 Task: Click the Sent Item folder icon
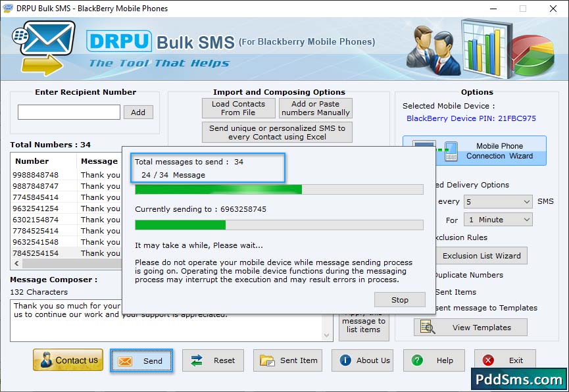(x=267, y=360)
